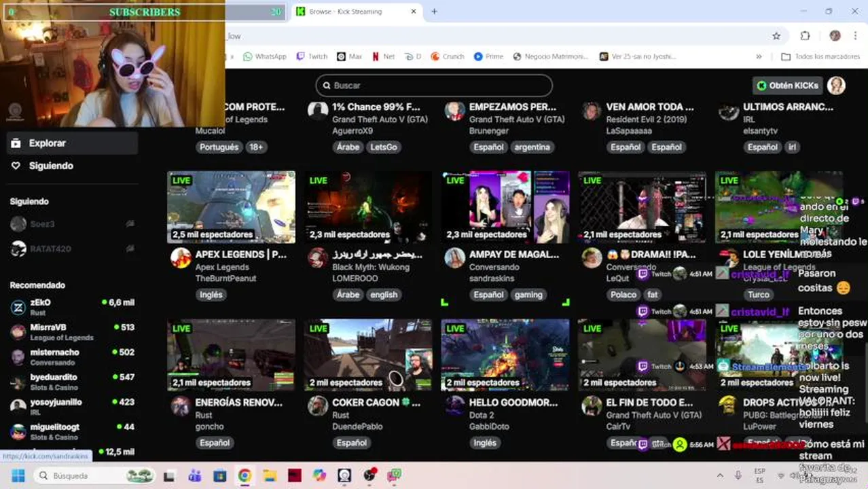Click the Polaco tag
The image size is (868, 489).
coord(623,295)
